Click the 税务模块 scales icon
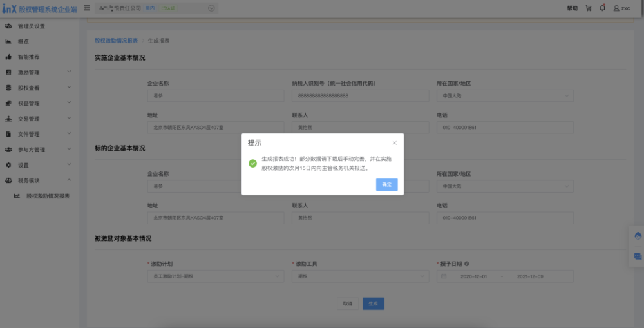Viewport: 644px width, 328px height. tap(8, 180)
